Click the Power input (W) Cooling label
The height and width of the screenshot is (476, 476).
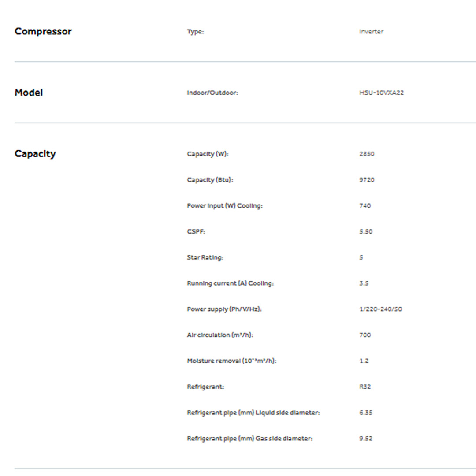click(224, 206)
